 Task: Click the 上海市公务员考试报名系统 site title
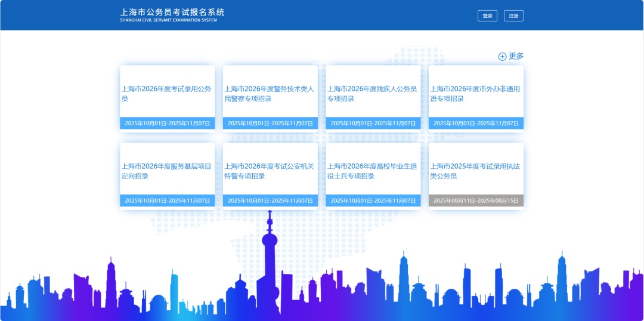[172, 12]
